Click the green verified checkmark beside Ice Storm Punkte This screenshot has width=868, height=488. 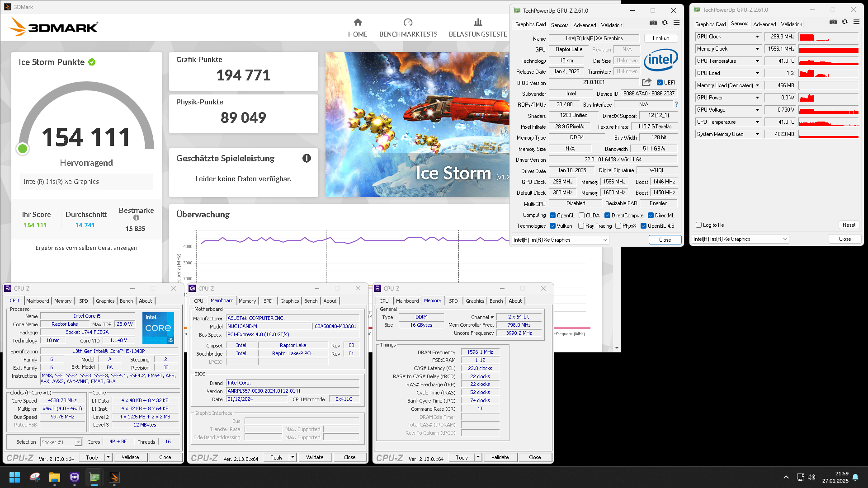click(x=92, y=62)
